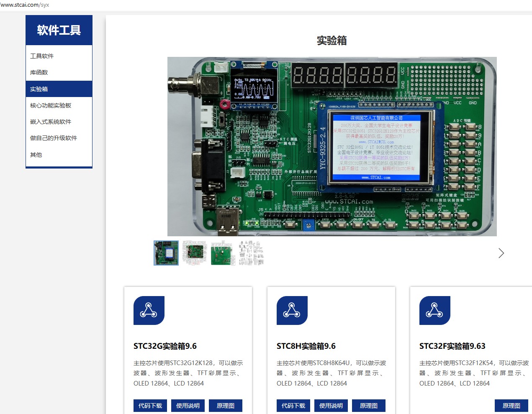Select 库函数 in the sidebar
This screenshot has height=414, width=532.
(x=59, y=72)
